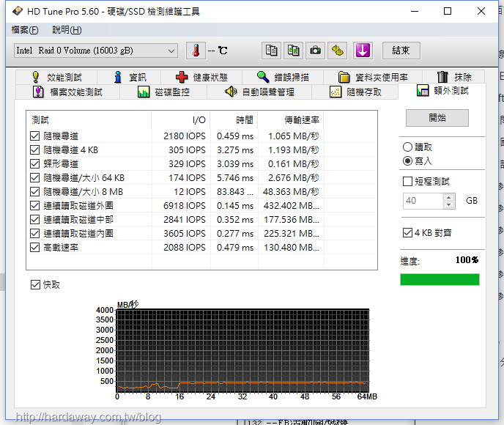Select the 寫入 radio button
Viewport: 504px width, 425px height.
click(x=407, y=160)
